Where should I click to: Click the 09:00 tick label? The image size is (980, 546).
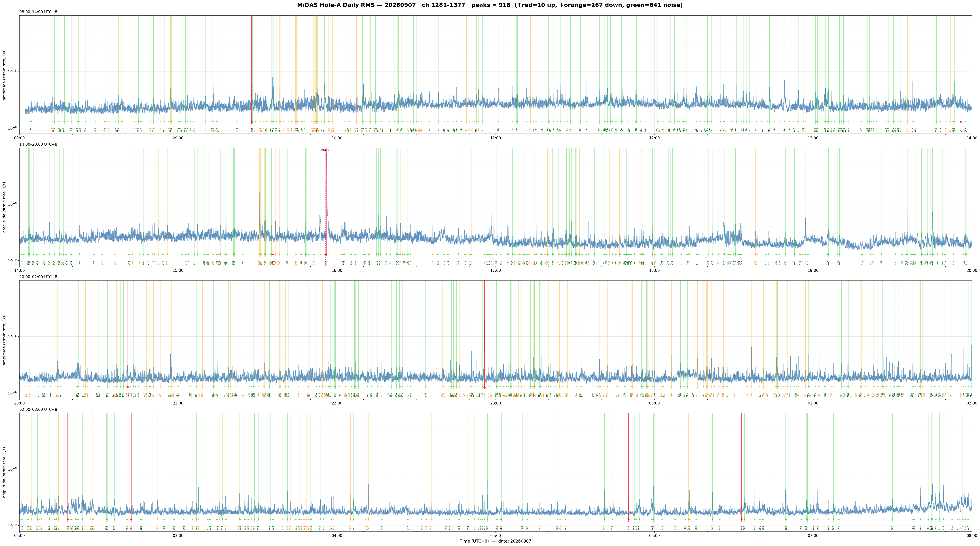(x=178, y=138)
